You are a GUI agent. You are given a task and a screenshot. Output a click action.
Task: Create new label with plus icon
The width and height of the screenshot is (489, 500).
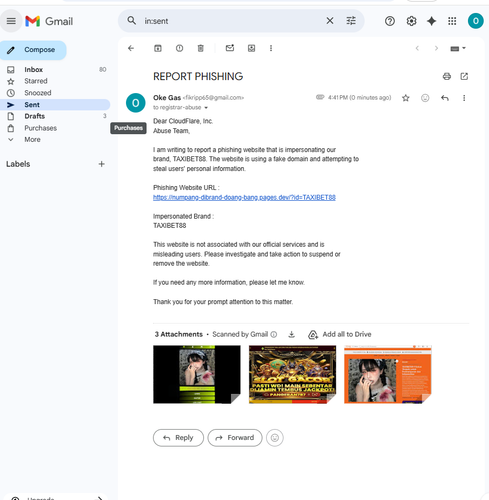[101, 164]
